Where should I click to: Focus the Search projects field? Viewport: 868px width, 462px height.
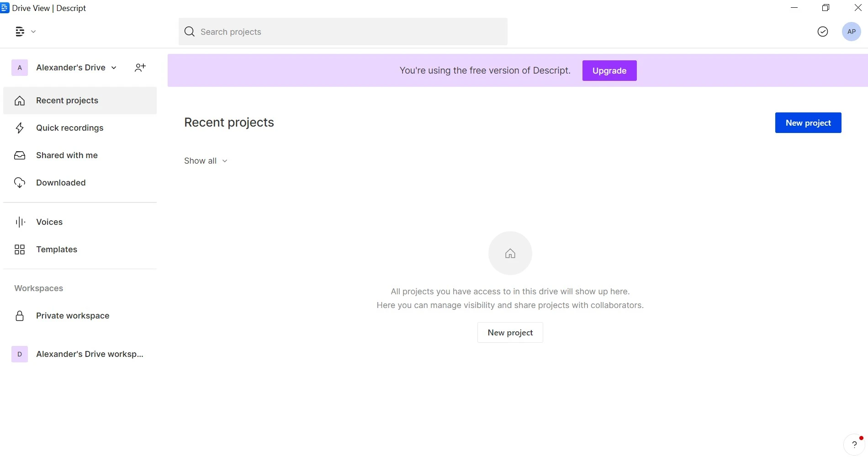[343, 32]
